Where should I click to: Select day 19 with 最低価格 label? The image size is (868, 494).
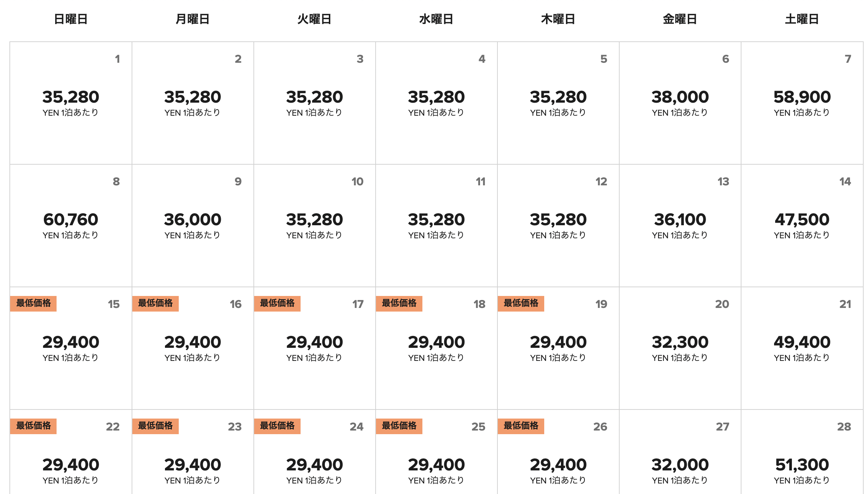coord(558,348)
